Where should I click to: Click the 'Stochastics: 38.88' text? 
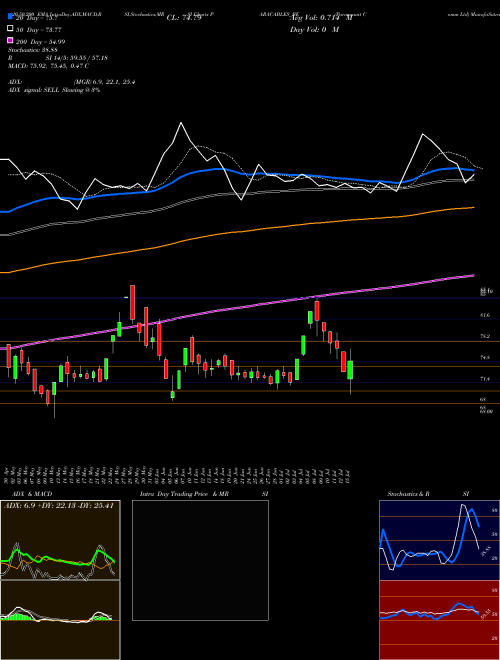[32, 50]
